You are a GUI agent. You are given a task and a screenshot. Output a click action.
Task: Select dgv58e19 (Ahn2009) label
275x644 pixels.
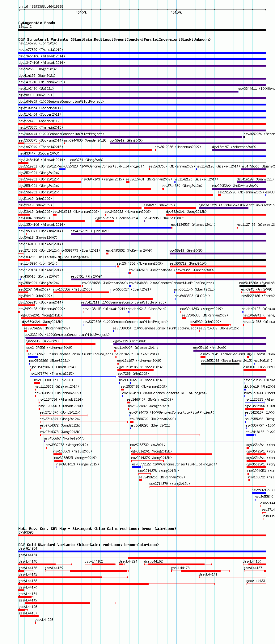click(186, 250)
